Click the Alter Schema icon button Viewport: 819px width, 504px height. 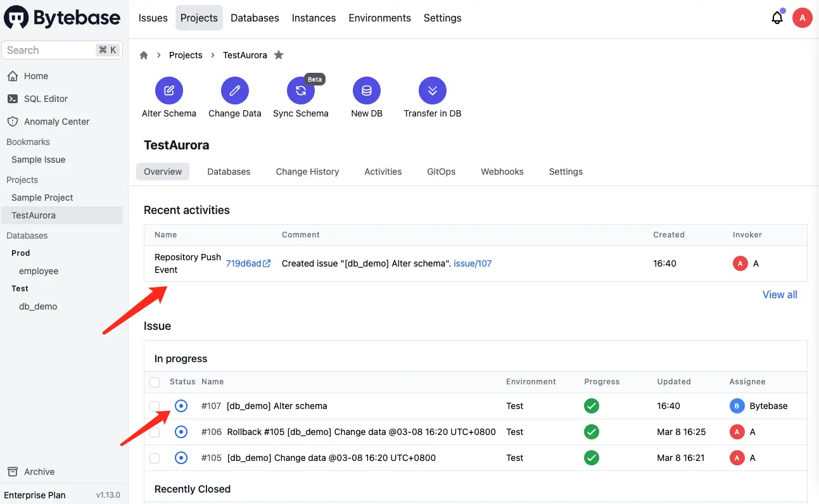[x=169, y=91]
